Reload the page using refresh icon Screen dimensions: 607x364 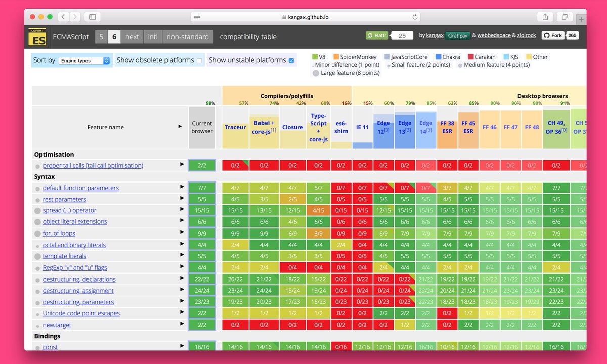(x=415, y=17)
